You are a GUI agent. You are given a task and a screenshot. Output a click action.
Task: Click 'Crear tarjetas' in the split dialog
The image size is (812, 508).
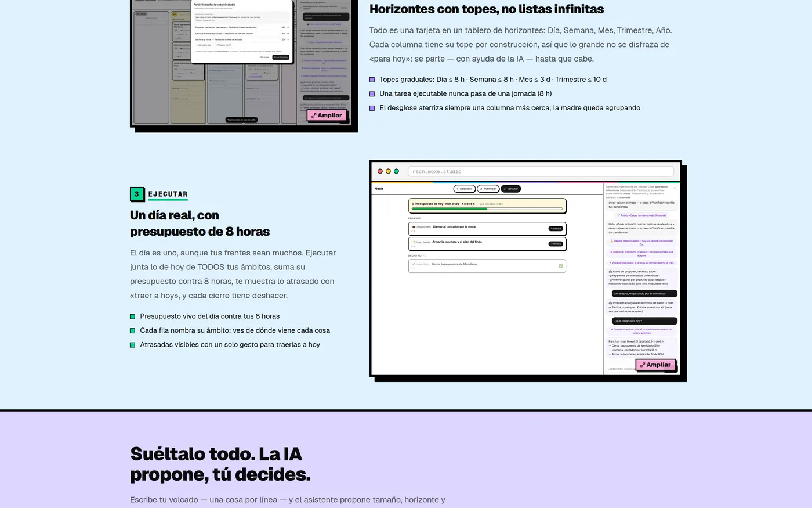(x=281, y=57)
